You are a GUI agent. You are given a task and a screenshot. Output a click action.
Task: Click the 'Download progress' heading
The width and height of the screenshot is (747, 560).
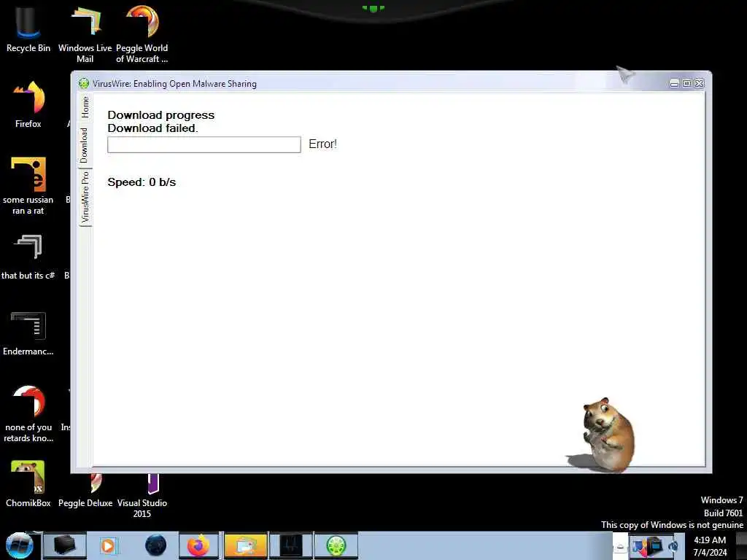pos(160,114)
